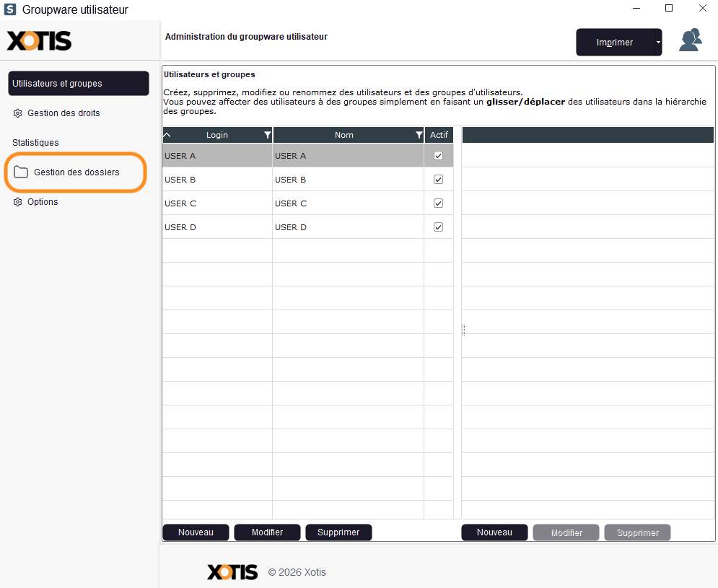718x588 pixels.
Task: Click the gear icon beside Gestion des droits
Action: [x=18, y=113]
